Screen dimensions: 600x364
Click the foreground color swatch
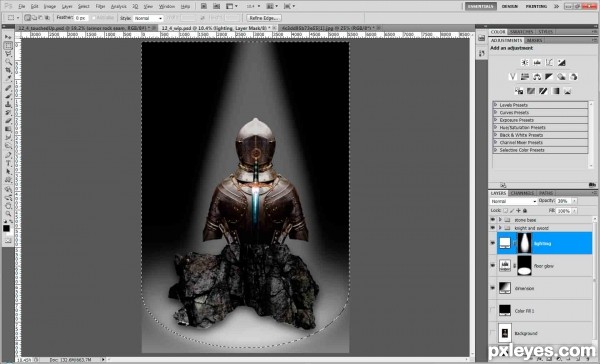[6, 229]
